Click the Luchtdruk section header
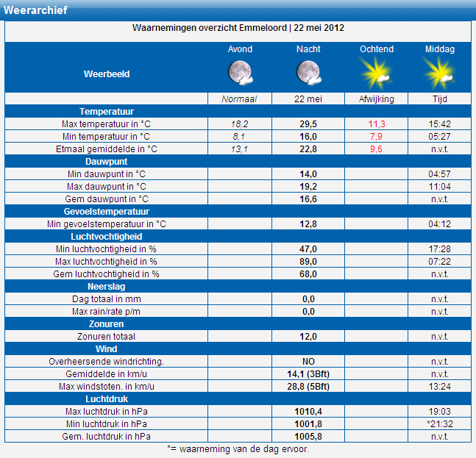The width and height of the screenshot is (476, 458). 107,399
